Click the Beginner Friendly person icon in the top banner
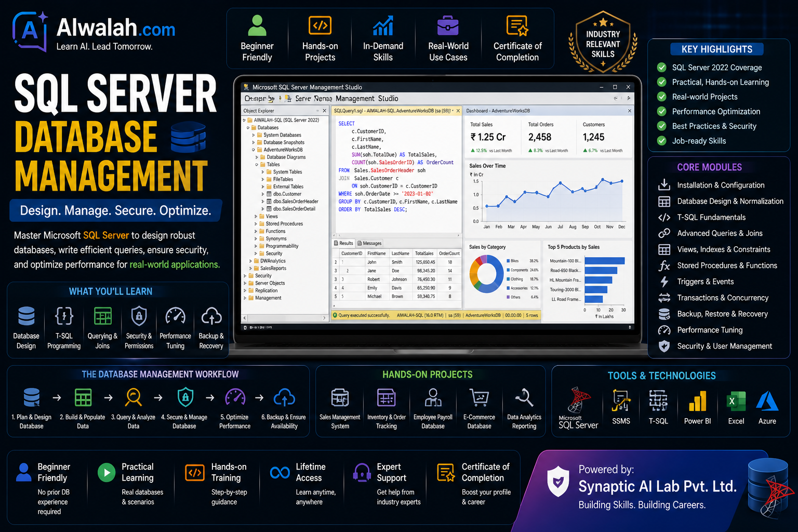The height and width of the screenshot is (532, 798). [x=257, y=25]
